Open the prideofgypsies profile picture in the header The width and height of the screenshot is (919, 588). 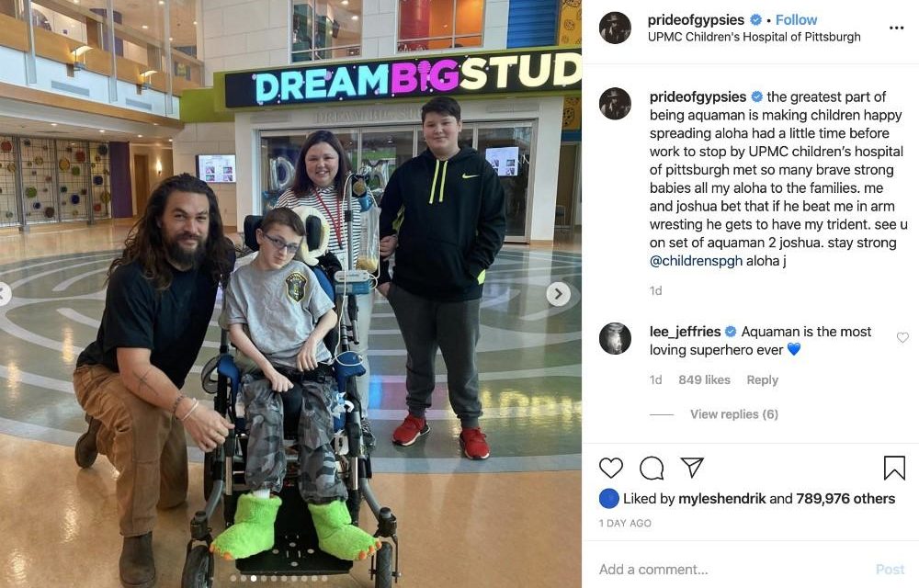click(x=615, y=28)
